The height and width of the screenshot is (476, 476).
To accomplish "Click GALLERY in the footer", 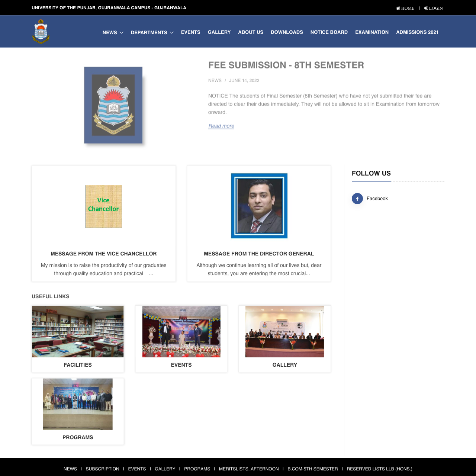I will pyautogui.click(x=165, y=469).
